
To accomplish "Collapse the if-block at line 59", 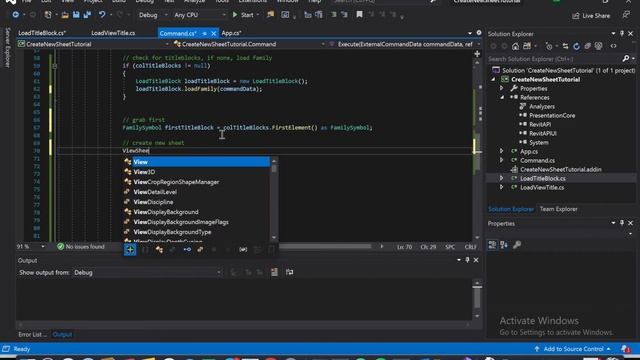I will click(55, 66).
